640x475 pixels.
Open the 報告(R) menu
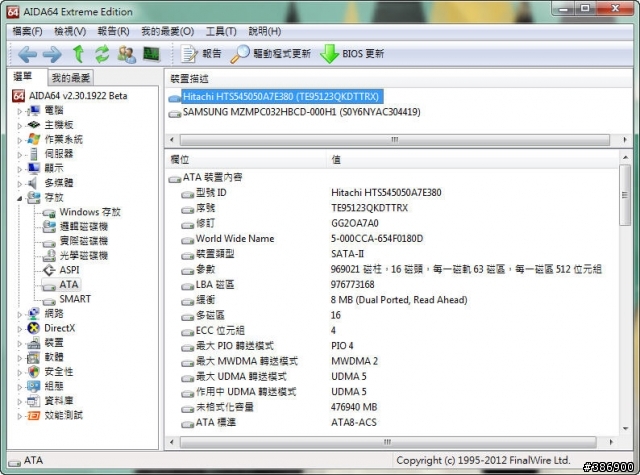[x=113, y=31]
